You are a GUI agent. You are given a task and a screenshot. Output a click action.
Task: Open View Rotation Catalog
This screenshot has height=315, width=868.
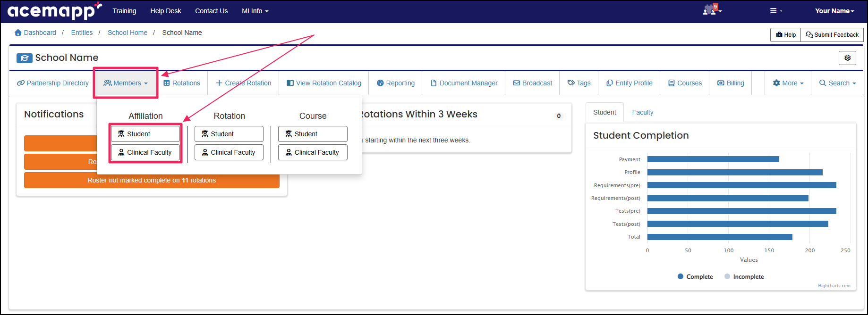324,83
